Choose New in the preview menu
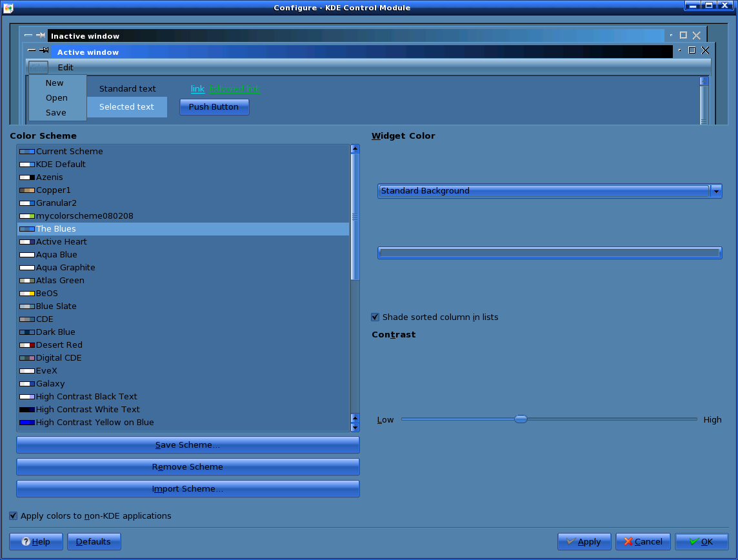 click(x=55, y=83)
